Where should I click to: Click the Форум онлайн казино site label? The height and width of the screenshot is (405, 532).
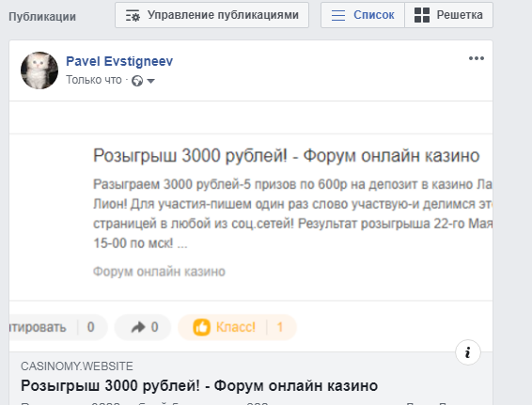[159, 272]
